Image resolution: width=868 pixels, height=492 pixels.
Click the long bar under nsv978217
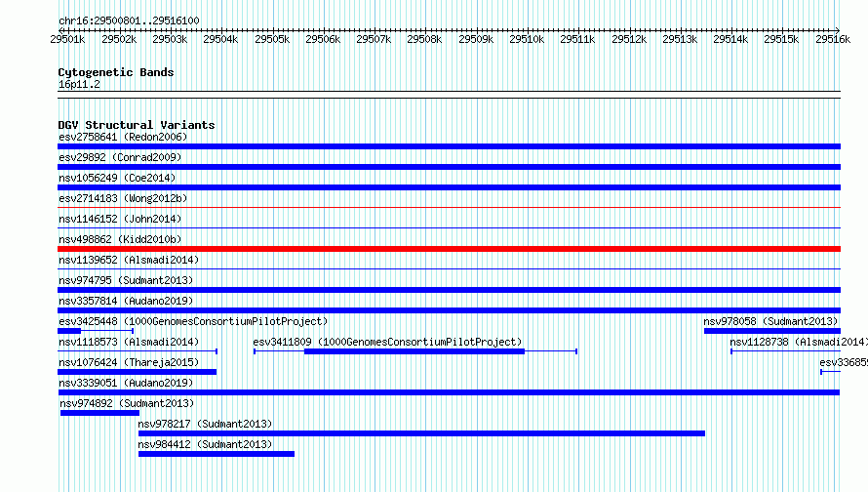[422, 433]
